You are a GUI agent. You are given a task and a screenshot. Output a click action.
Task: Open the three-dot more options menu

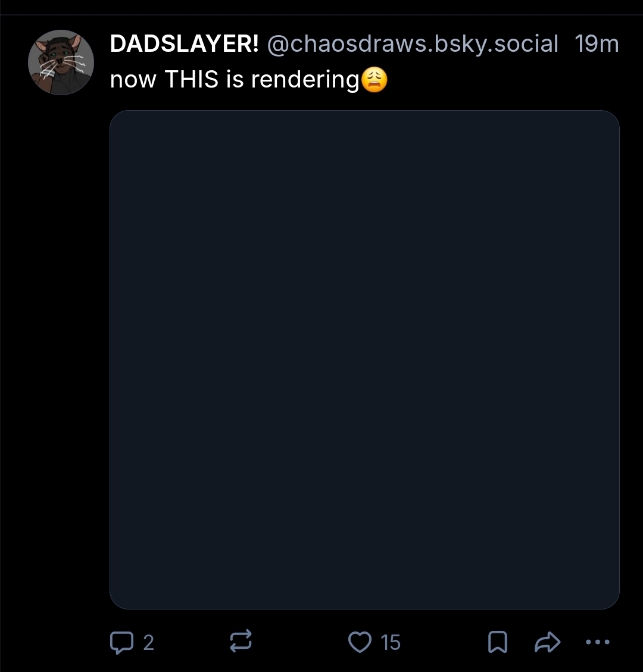(x=598, y=642)
